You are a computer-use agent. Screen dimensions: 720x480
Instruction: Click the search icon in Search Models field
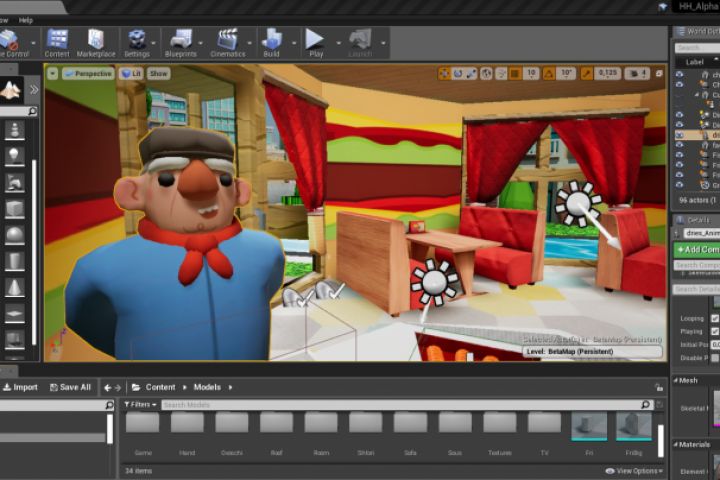click(x=646, y=404)
